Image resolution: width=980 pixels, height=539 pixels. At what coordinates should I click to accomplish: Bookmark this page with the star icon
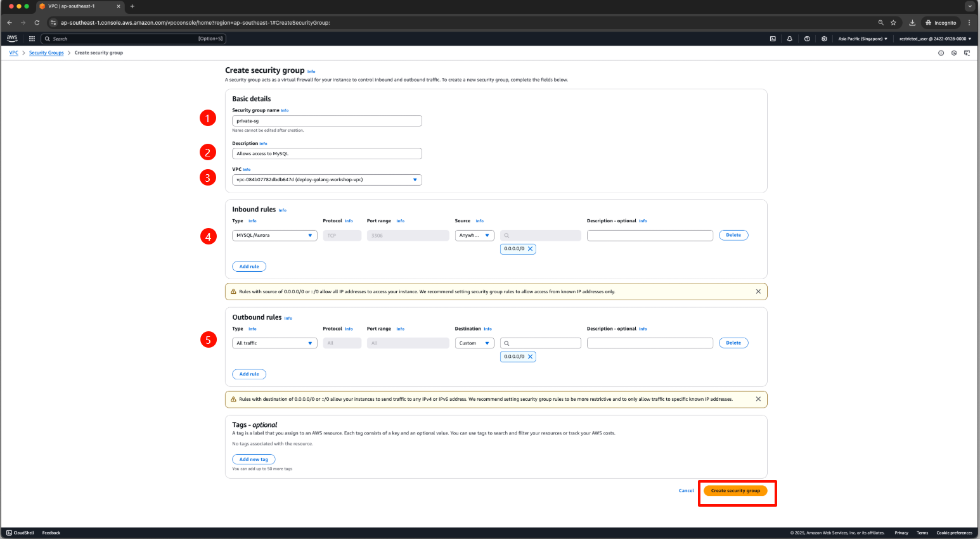point(893,23)
